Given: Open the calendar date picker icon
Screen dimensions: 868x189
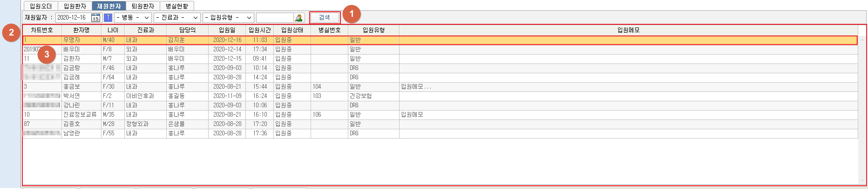Looking at the screenshot, I should coord(95,18).
